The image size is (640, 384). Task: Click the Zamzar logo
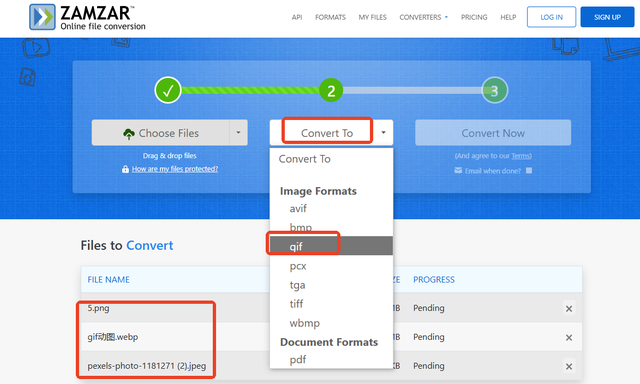point(87,17)
